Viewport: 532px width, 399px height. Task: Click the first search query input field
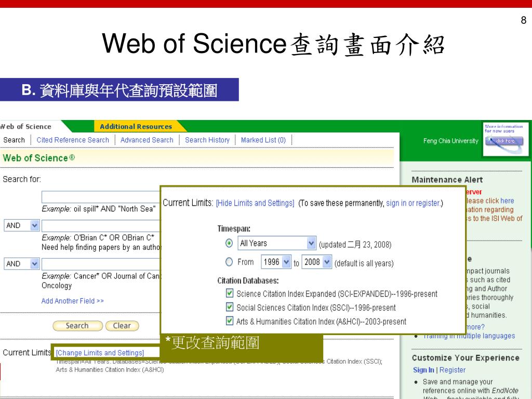coord(101,197)
